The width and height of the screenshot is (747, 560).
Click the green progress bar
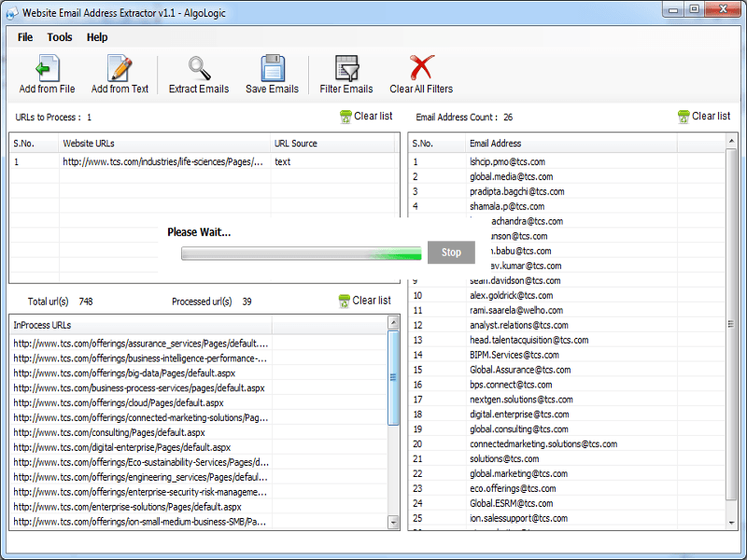301,253
